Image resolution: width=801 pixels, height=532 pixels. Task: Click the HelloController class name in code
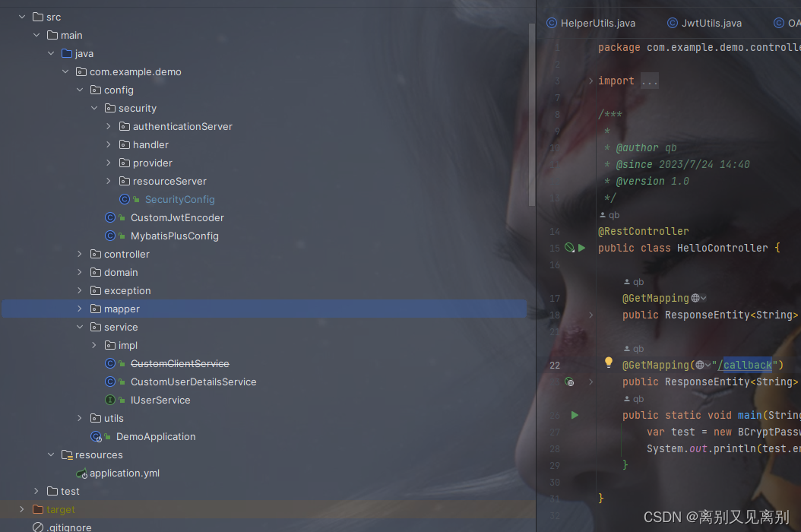[722, 248]
